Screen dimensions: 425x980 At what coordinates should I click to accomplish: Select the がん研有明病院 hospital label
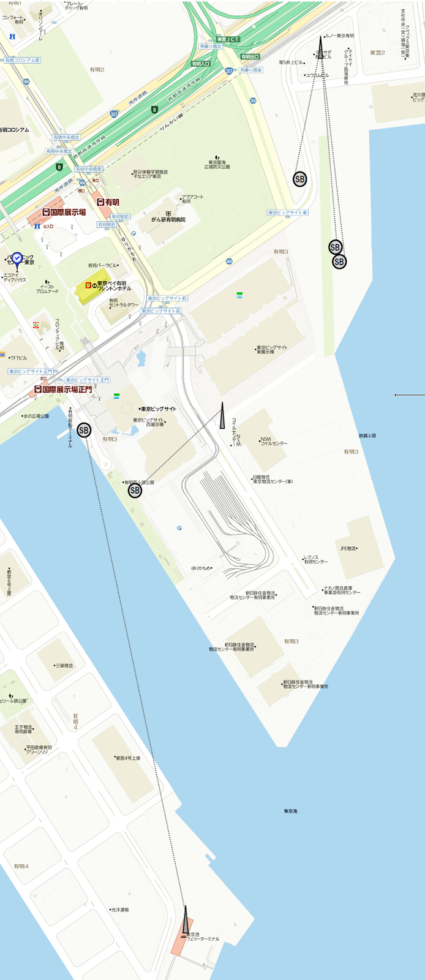point(168,220)
